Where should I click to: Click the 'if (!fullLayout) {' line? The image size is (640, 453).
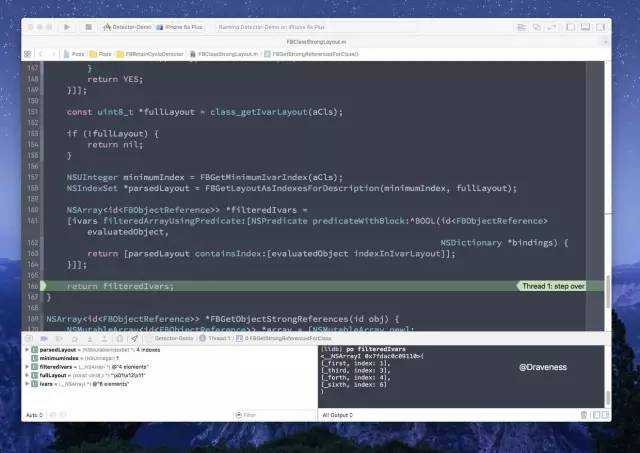(x=113, y=133)
